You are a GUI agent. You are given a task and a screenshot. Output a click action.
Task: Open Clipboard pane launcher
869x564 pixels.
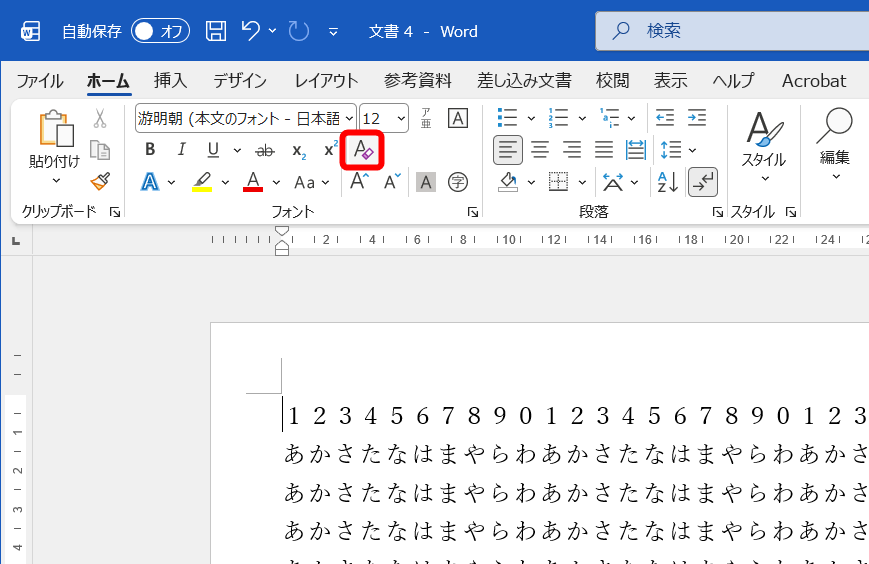pos(115,212)
